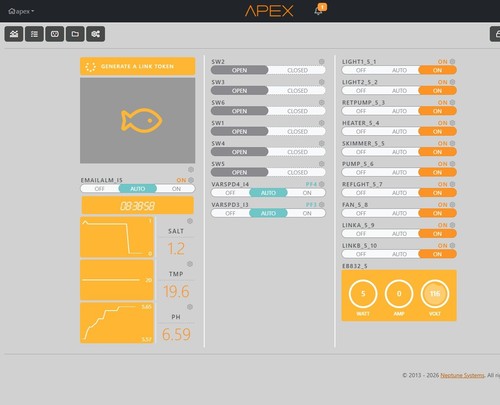Click the AMP gauge showing 0
500x405 pixels.
[399, 294]
